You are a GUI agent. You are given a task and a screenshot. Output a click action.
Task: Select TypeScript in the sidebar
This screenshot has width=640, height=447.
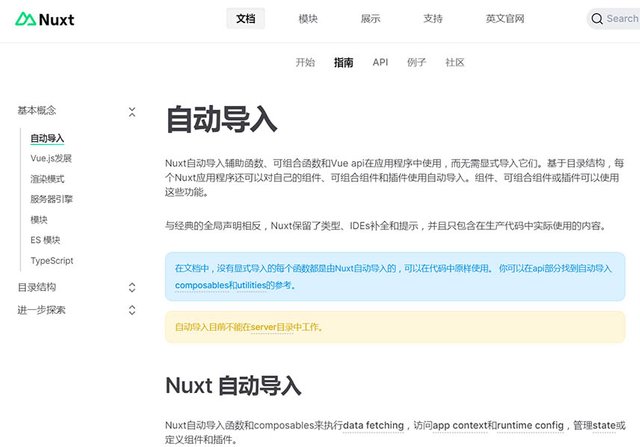coord(52,260)
